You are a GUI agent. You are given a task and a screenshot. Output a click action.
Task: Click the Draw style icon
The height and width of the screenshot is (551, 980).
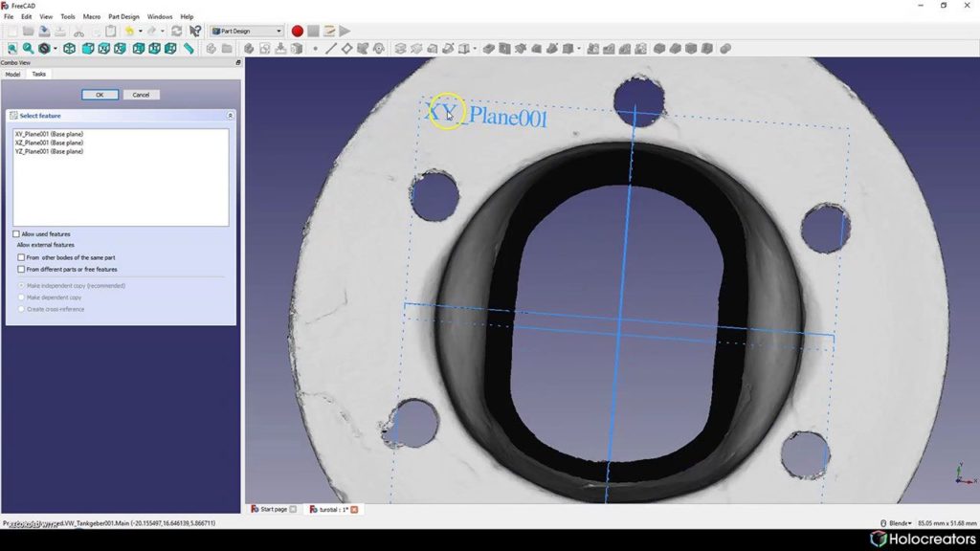44,49
